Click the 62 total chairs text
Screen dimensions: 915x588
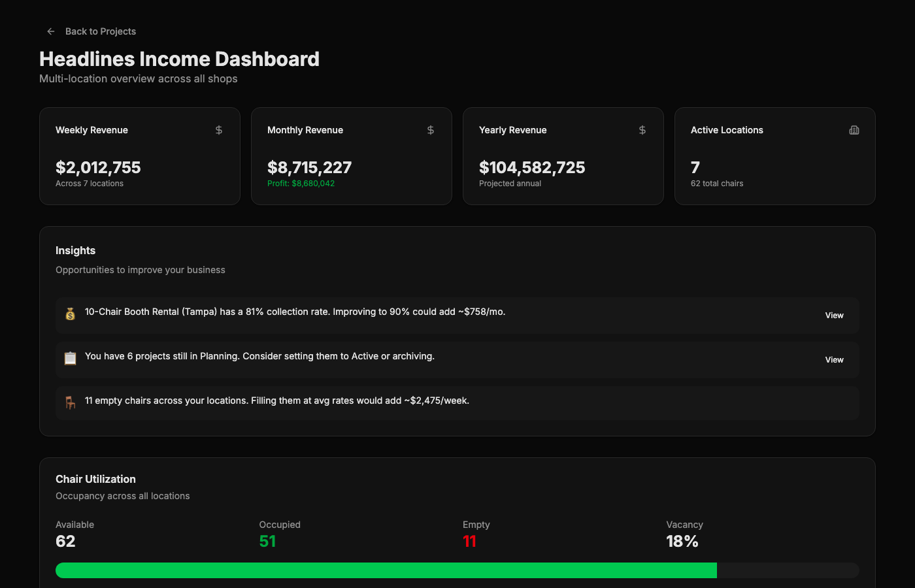tap(717, 184)
